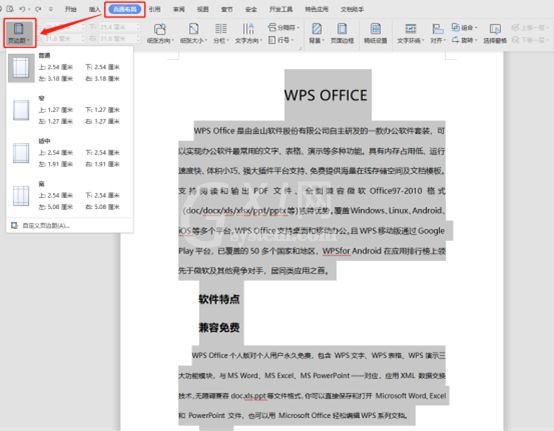Expand the 文字环绕 dropdown arrow
Screen dimensions: 554x431
pos(423,41)
